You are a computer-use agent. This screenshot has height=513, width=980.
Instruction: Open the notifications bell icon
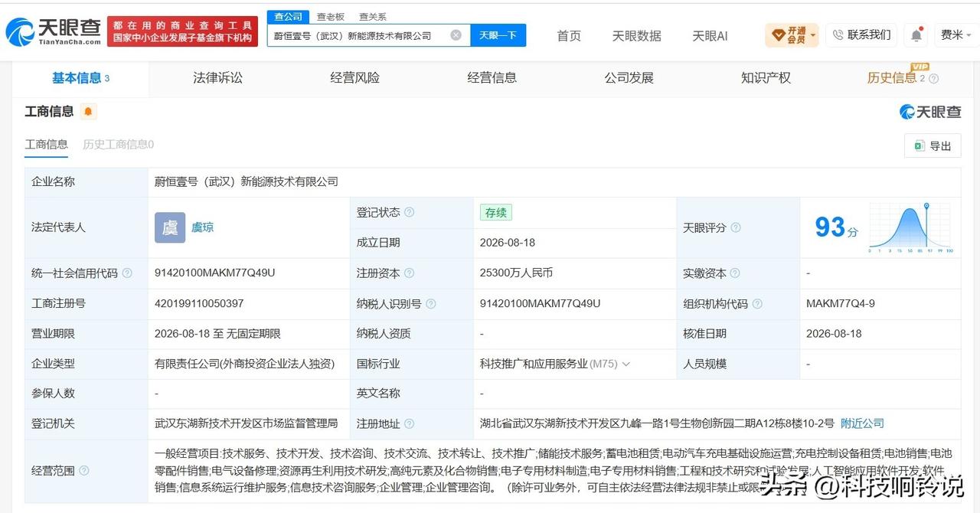(916, 35)
